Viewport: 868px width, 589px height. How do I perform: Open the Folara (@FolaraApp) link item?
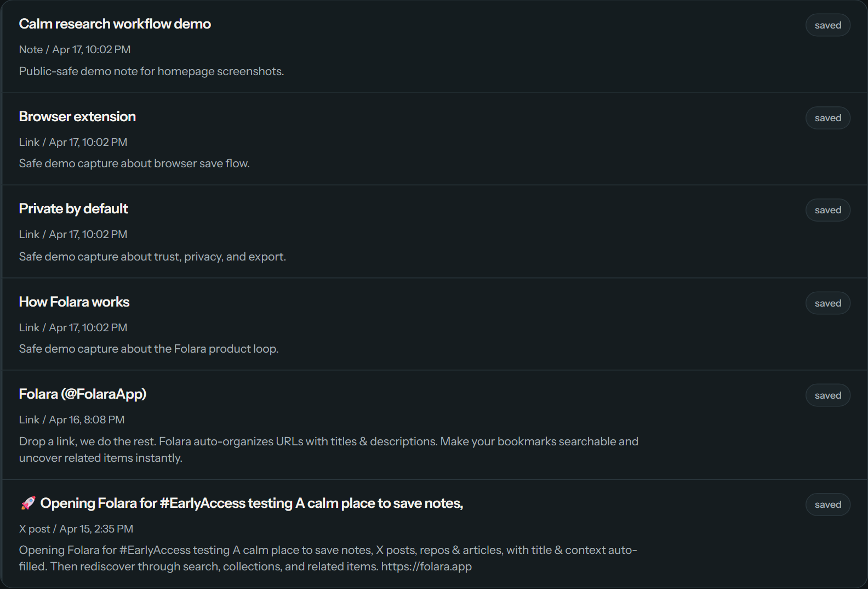[83, 393]
